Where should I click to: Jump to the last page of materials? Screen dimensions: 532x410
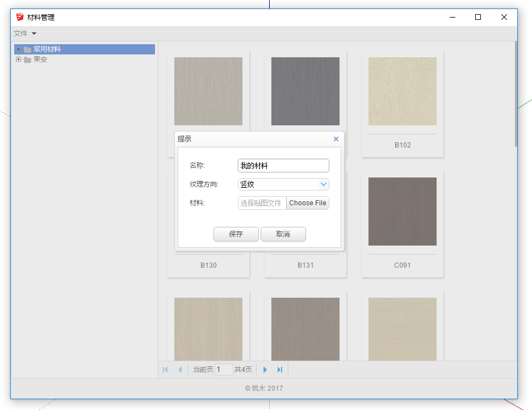tap(280, 370)
